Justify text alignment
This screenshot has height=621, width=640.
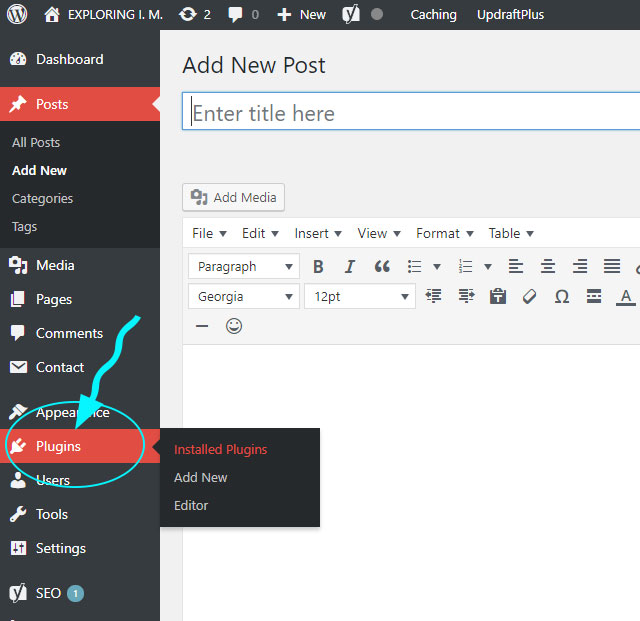(x=612, y=267)
